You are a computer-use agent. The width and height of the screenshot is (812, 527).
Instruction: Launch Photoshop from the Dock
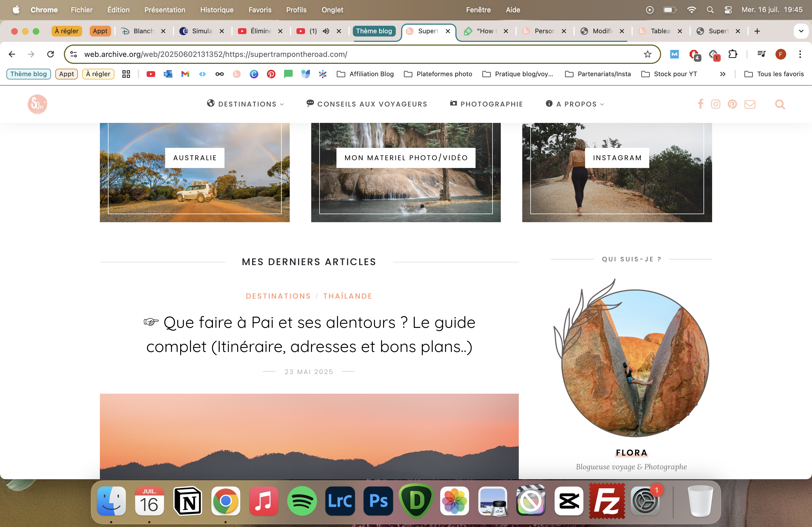tap(378, 501)
